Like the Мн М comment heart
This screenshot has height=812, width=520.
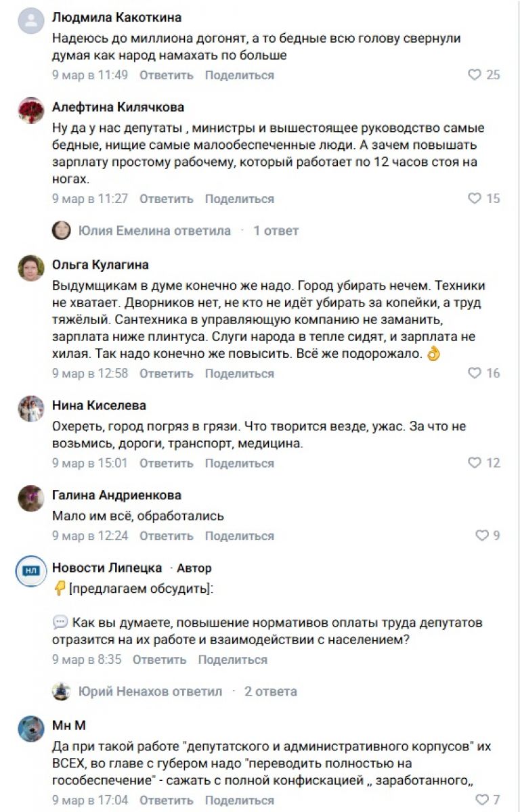point(481,800)
